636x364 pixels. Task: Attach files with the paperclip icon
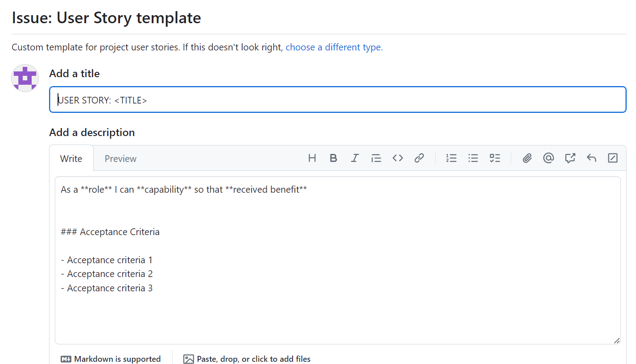click(527, 158)
